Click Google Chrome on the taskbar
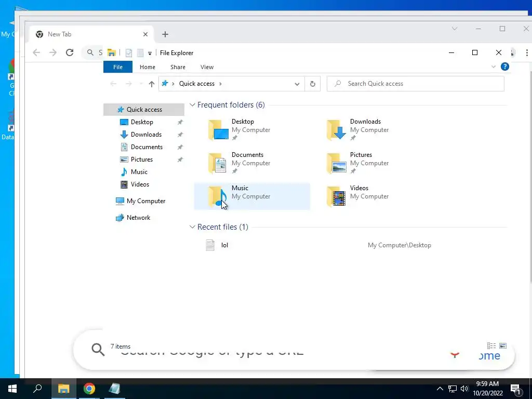 click(89, 389)
